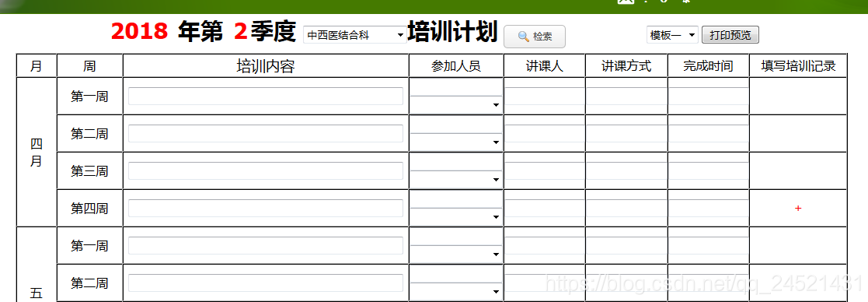
Task: Click the 讲课方式 column header
Action: (x=626, y=66)
